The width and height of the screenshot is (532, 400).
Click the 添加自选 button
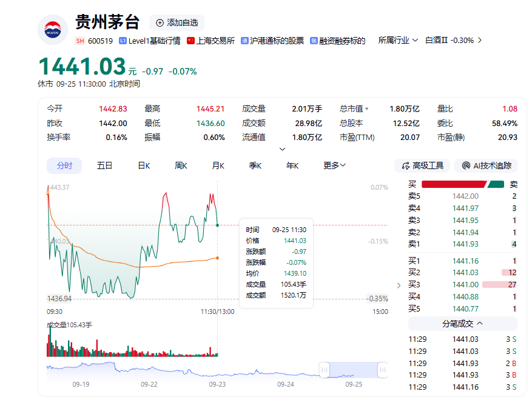[x=177, y=22]
